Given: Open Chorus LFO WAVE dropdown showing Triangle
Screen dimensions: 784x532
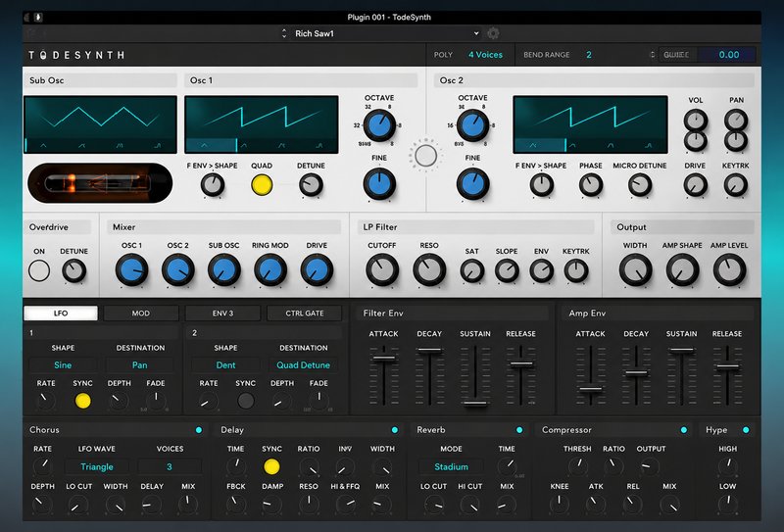Looking at the screenshot, I should (96, 466).
